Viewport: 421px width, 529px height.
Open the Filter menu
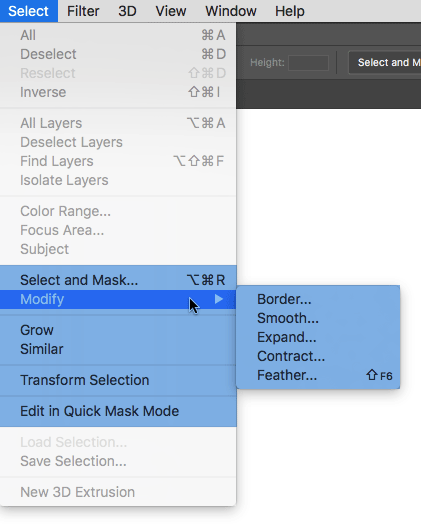[x=83, y=11]
